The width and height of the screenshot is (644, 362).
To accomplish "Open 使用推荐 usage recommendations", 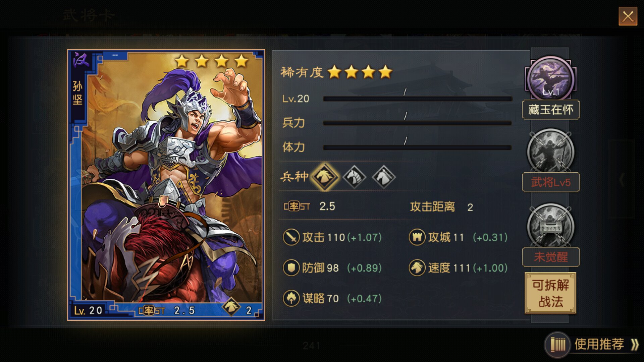I will [592, 344].
